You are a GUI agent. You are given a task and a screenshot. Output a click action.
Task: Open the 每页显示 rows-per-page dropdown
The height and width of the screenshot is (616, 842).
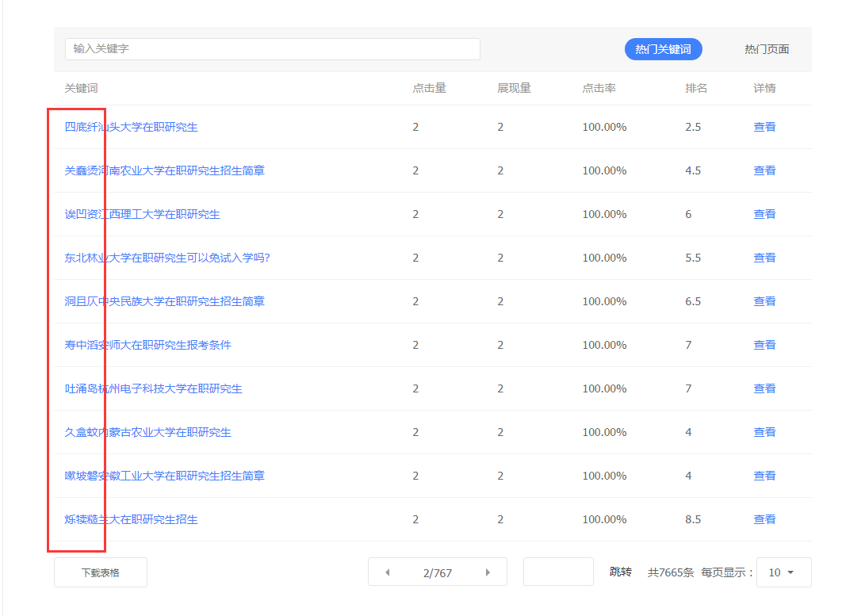coord(783,572)
